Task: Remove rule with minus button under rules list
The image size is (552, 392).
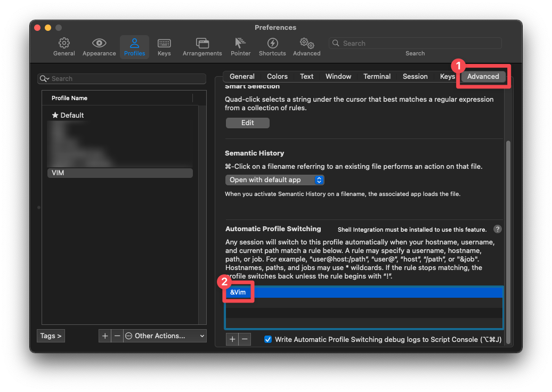Action: 245,339
